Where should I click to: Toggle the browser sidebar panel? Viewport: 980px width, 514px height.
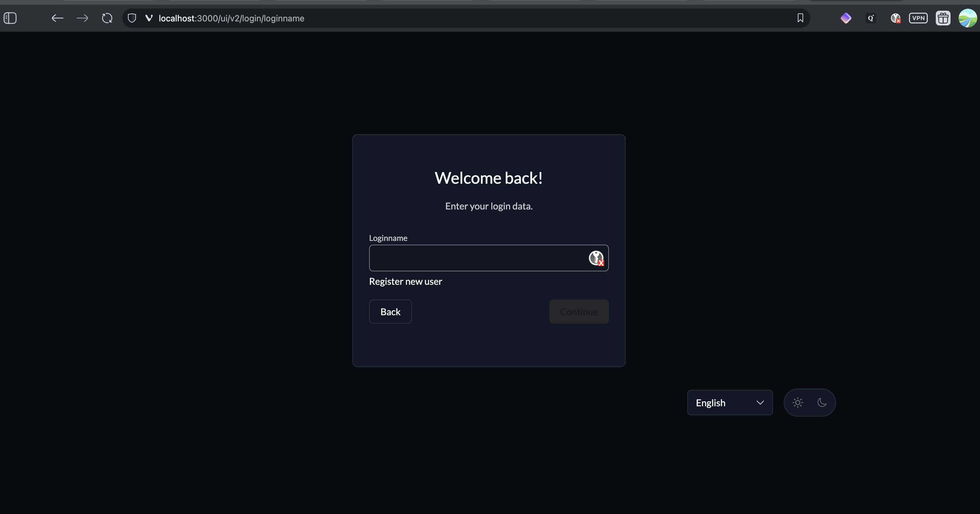[10, 18]
